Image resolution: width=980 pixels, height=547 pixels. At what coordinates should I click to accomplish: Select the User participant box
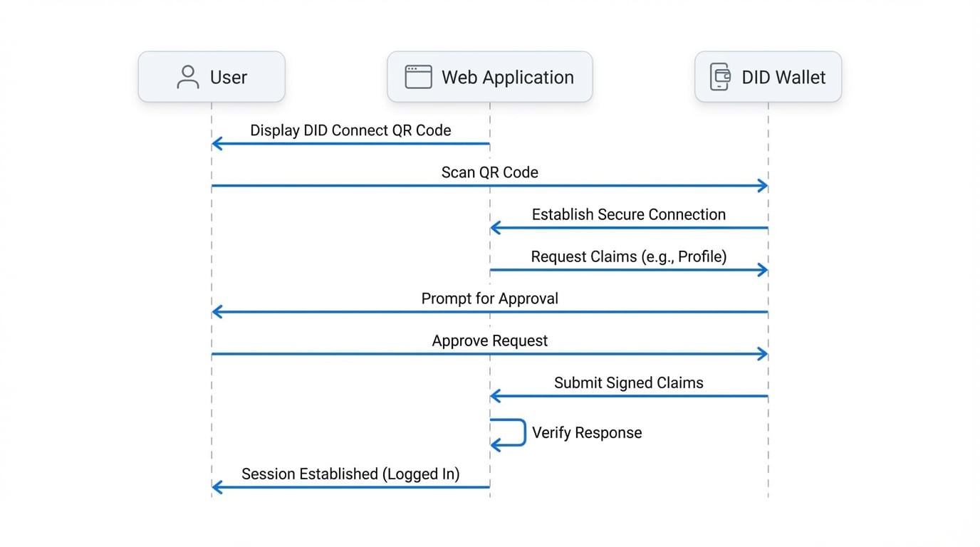pos(212,77)
